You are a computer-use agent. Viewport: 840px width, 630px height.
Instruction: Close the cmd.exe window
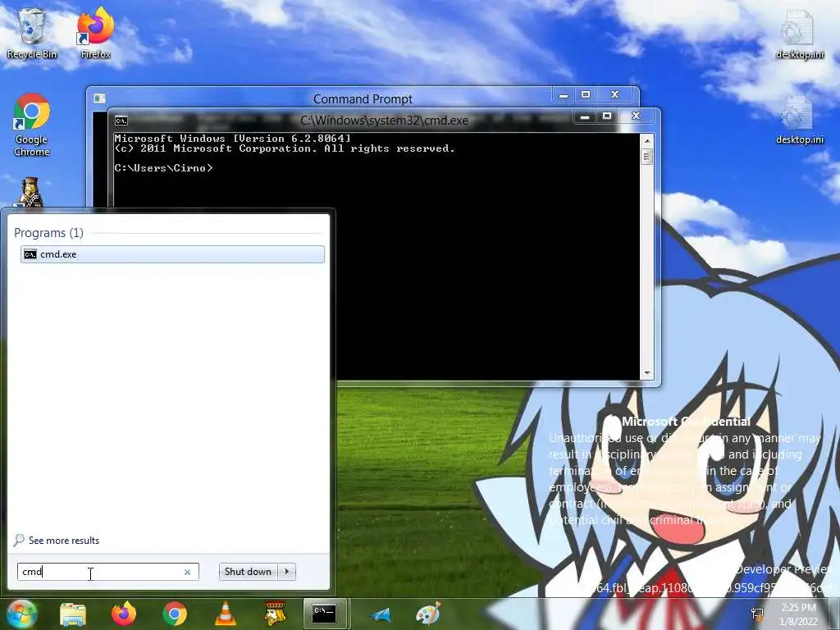click(636, 116)
